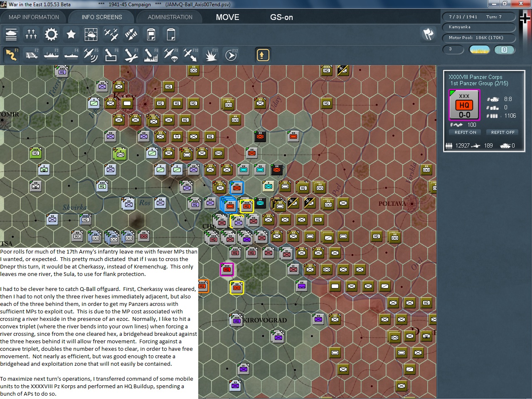The height and width of the screenshot is (399, 532).
Task: Switch to the MAP INFORMATION tab
Action: [34, 17]
